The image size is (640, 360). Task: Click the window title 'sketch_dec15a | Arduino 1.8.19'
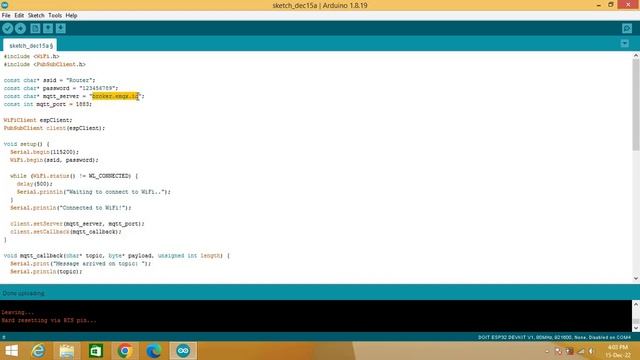coord(320,5)
